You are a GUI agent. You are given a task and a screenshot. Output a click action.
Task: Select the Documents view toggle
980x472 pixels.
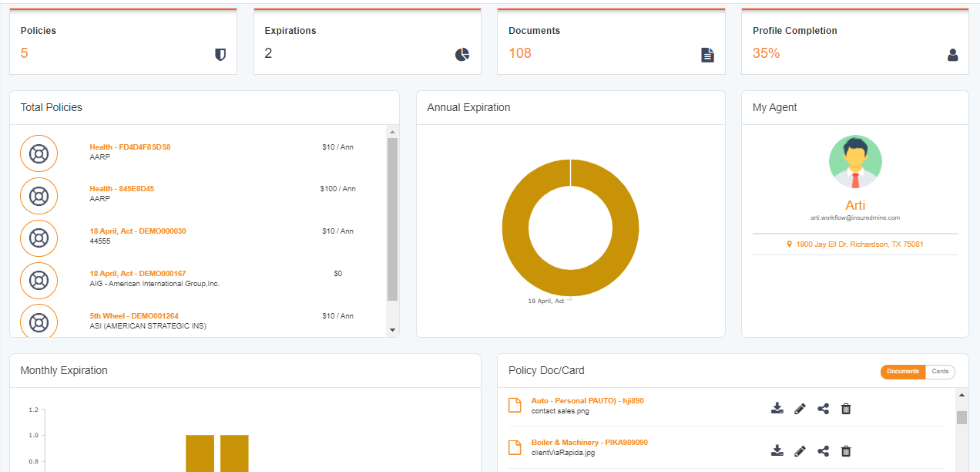click(x=902, y=371)
